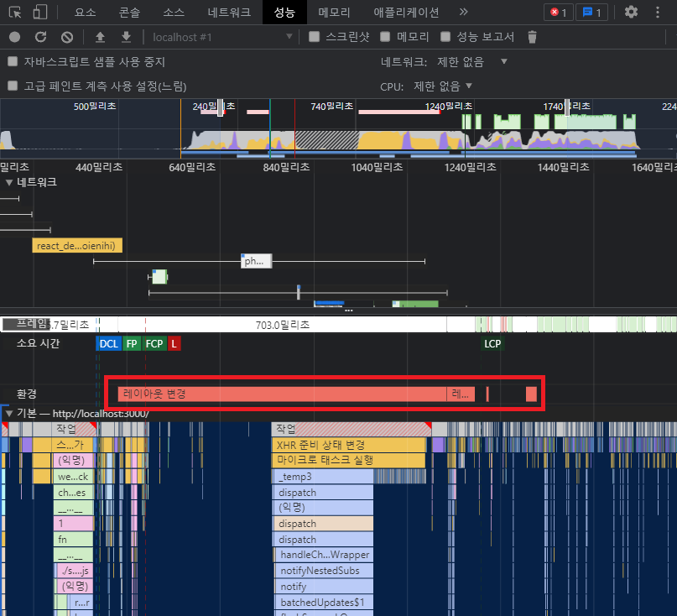Open the 네트워크 throttling dropdown

[472, 62]
